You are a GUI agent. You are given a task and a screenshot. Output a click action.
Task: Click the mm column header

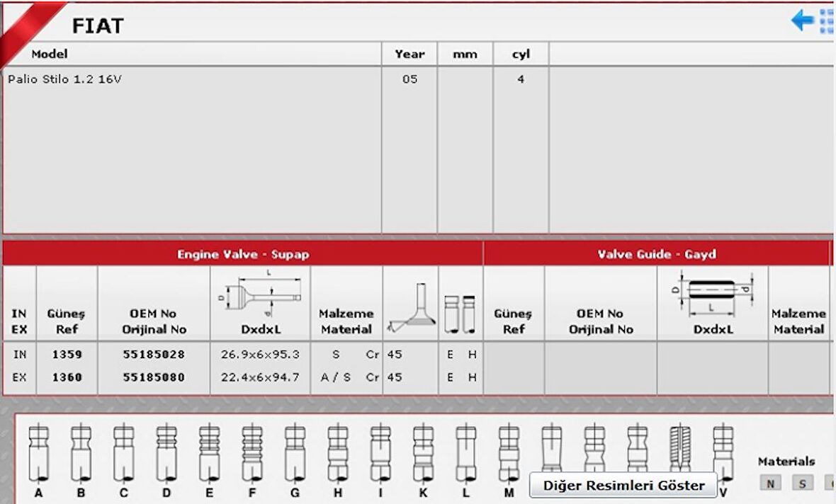[x=465, y=55]
